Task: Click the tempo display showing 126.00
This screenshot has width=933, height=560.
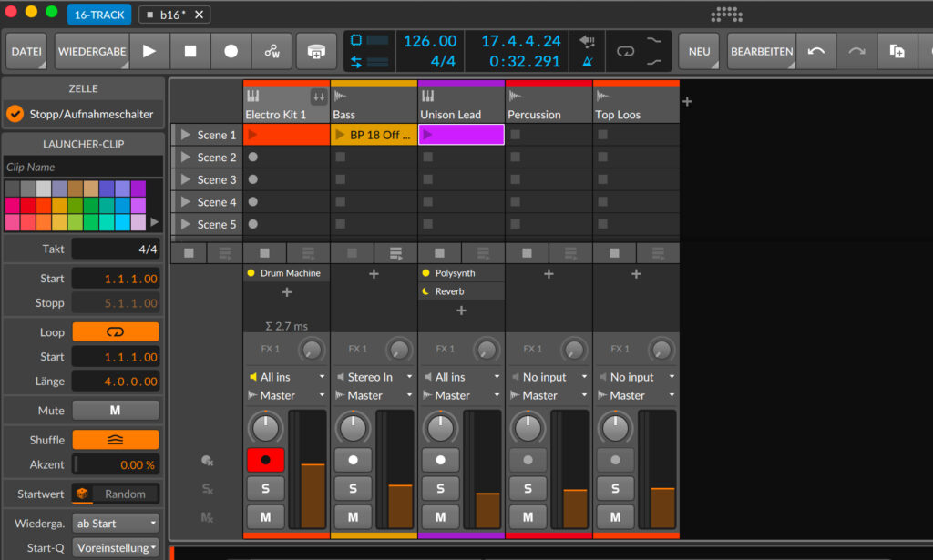Action: click(x=430, y=41)
